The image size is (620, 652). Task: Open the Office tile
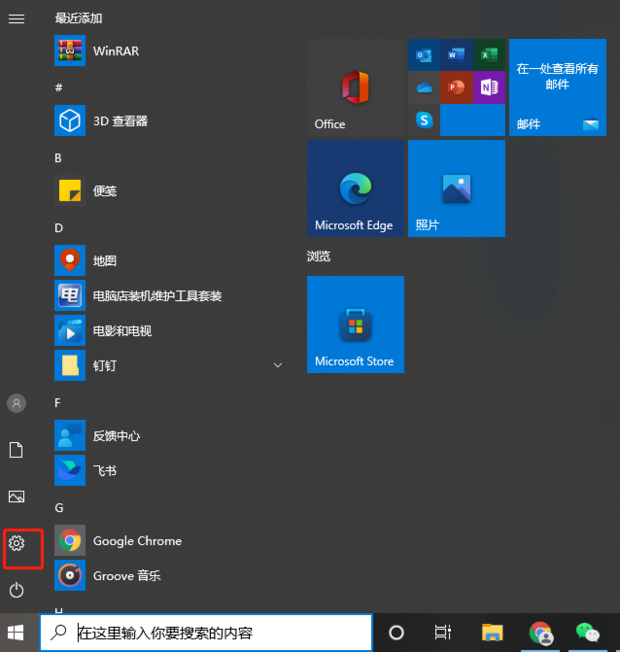(356, 87)
